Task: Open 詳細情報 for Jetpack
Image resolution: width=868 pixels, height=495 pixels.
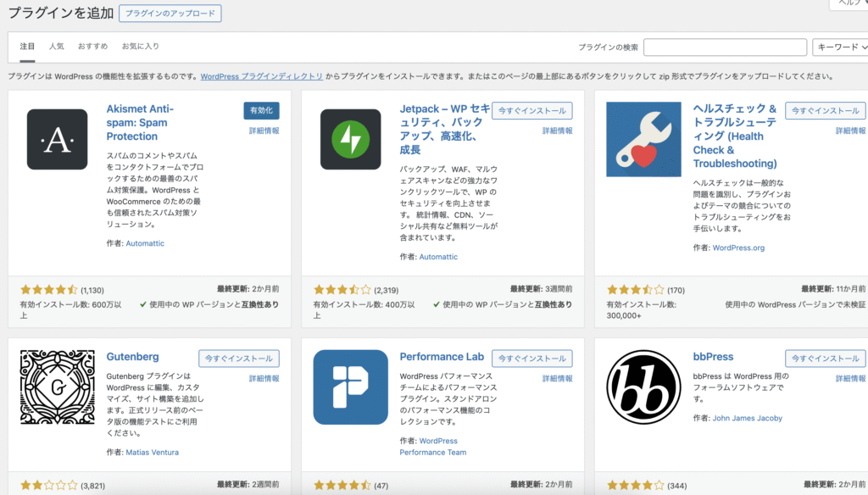Action: 558,131
